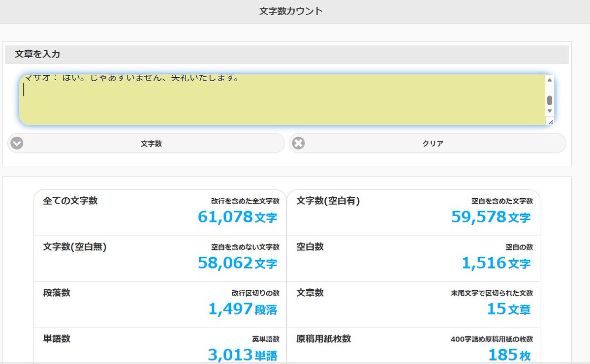
Task: Click the 原稿用紙枚数 label
Action: click(x=324, y=338)
